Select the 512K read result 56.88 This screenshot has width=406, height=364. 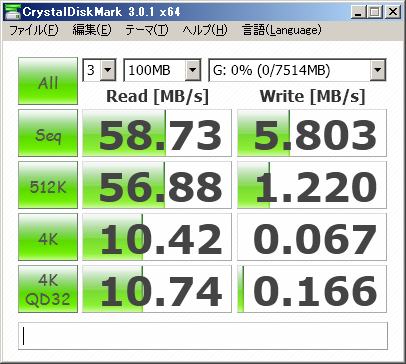157,185
